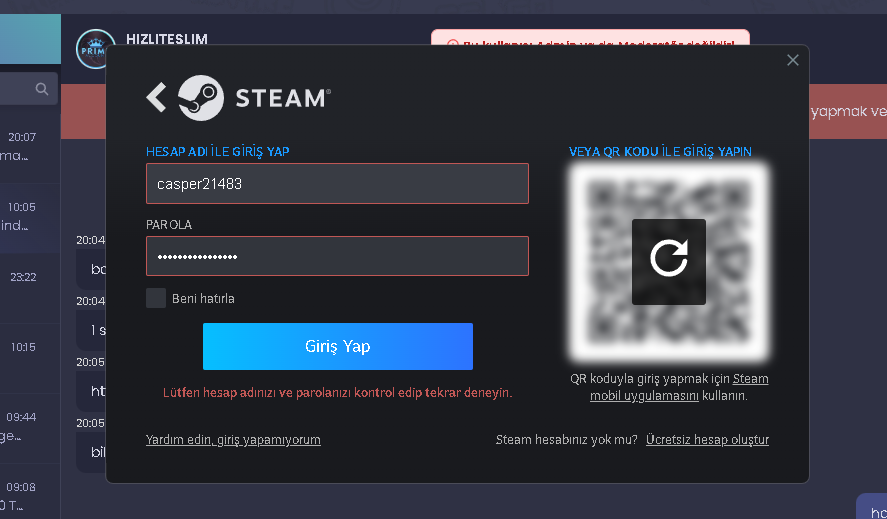
Task: Click the account name field containing casper21483
Action: pos(337,183)
